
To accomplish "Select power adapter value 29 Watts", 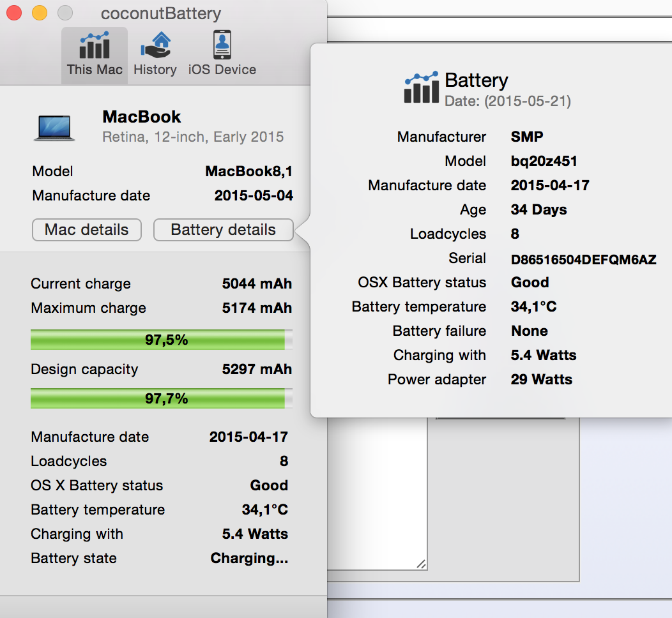I will click(541, 379).
